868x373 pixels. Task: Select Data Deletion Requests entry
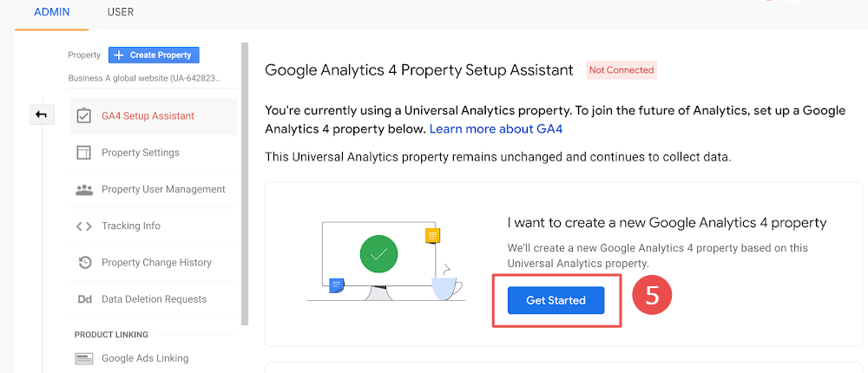click(x=154, y=299)
